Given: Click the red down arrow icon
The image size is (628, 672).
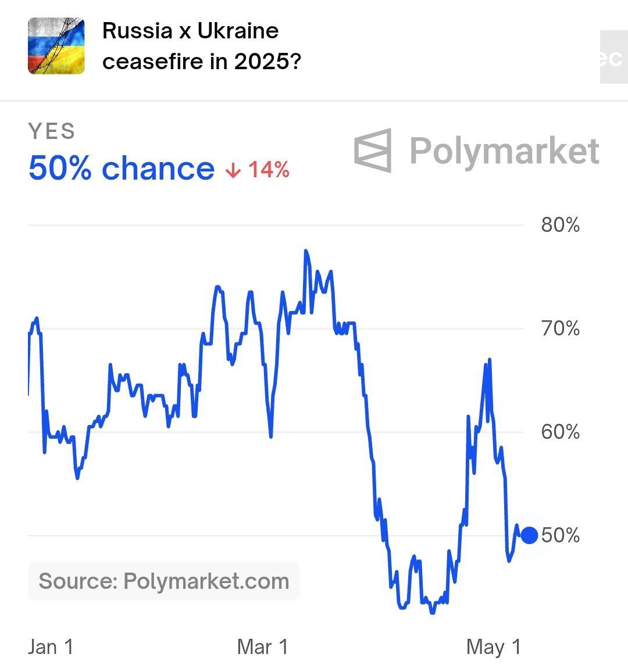Looking at the screenshot, I should 233,170.
